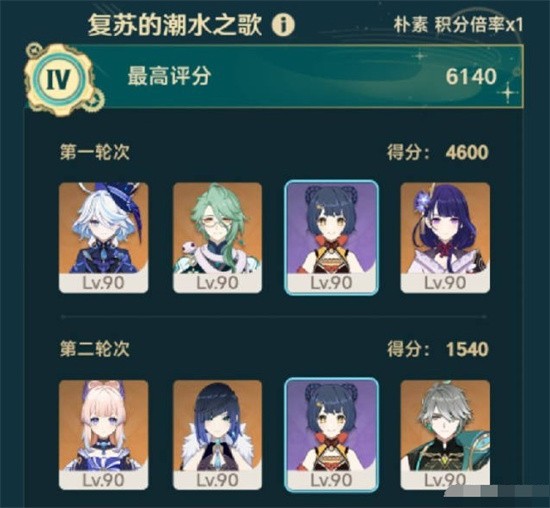
Task: Select the white-haired blue hat character in round one
Action: [103, 238]
